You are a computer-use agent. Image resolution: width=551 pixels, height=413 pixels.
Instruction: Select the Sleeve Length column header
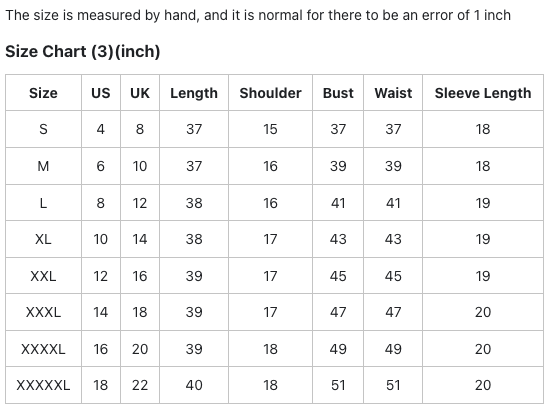click(x=483, y=93)
